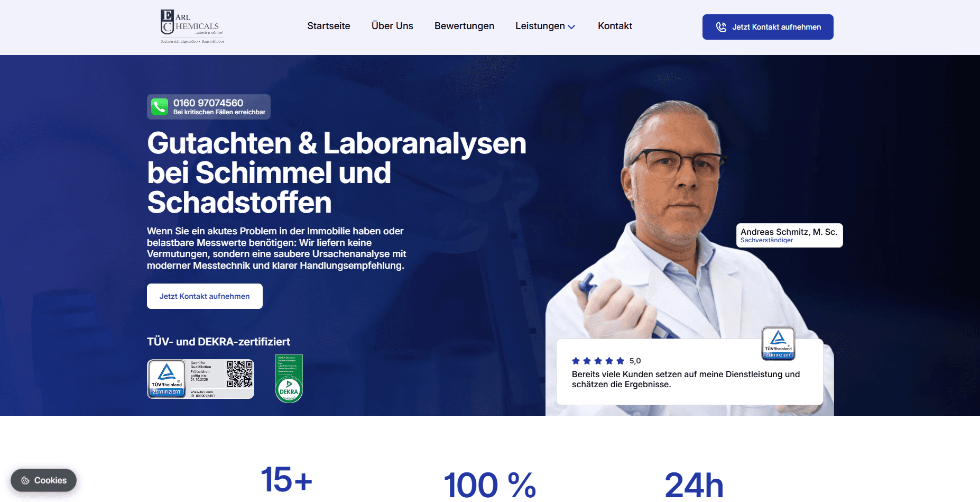Click the Carl Chemicals logo
Image resolution: width=980 pixels, height=502 pixels.
coord(192,26)
